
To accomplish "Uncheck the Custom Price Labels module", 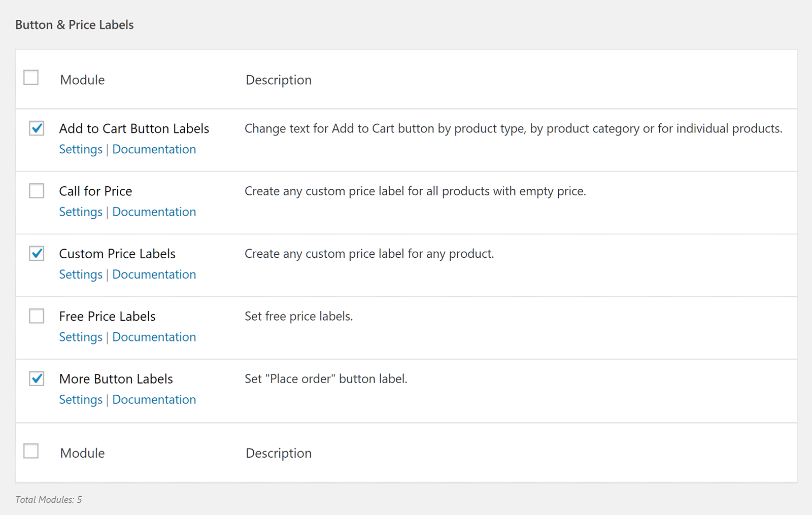I will [36, 253].
